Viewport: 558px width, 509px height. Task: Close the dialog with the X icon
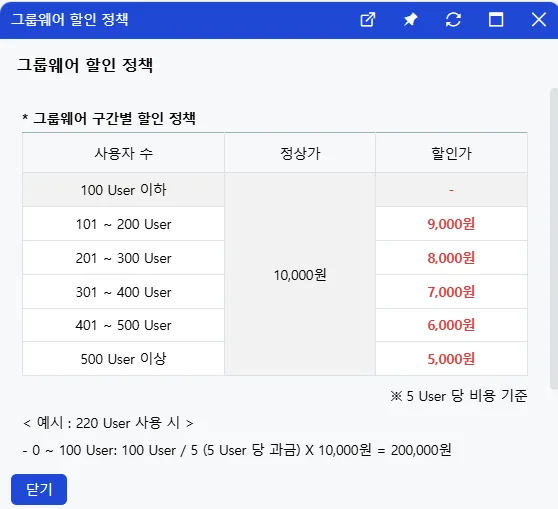pyautogui.click(x=539, y=20)
